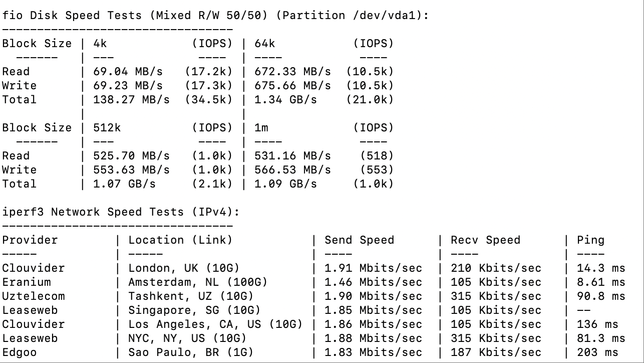Click the Ping column header
Viewport: 644px width, 363px height.
[x=591, y=240]
